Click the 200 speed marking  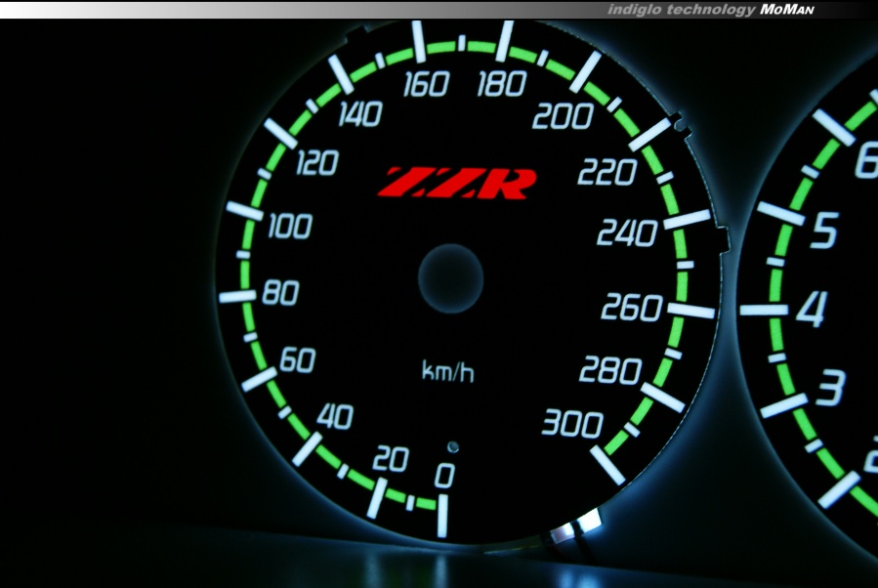[563, 116]
